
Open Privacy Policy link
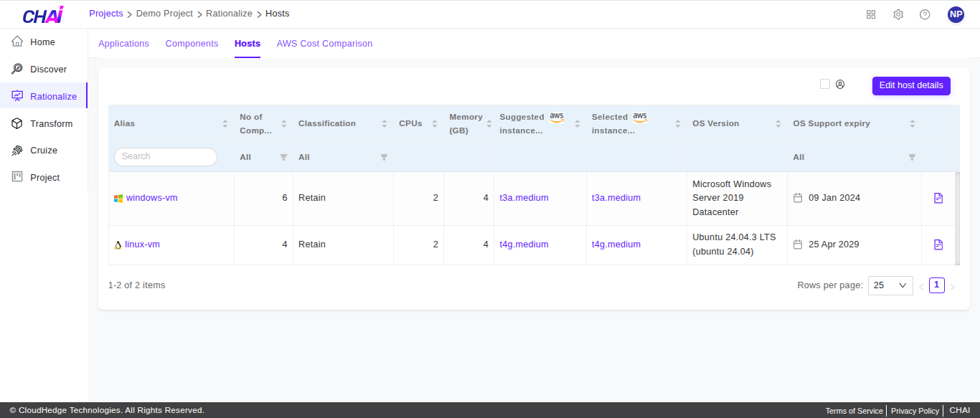pos(915,411)
